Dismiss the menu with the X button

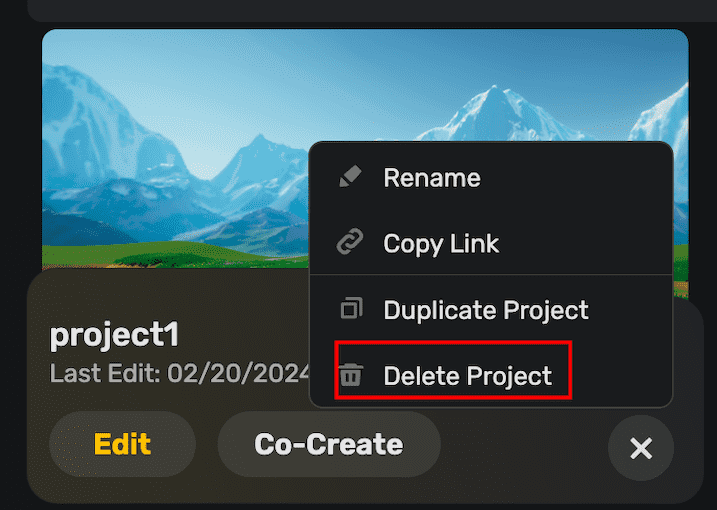tap(641, 448)
